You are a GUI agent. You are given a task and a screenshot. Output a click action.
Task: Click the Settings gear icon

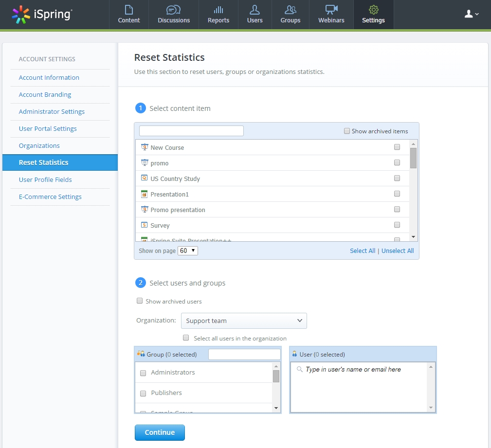click(373, 10)
